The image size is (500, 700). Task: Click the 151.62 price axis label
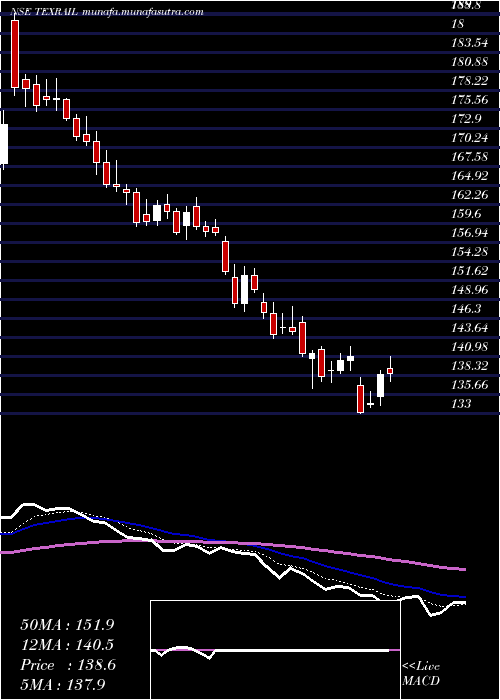coord(470,271)
